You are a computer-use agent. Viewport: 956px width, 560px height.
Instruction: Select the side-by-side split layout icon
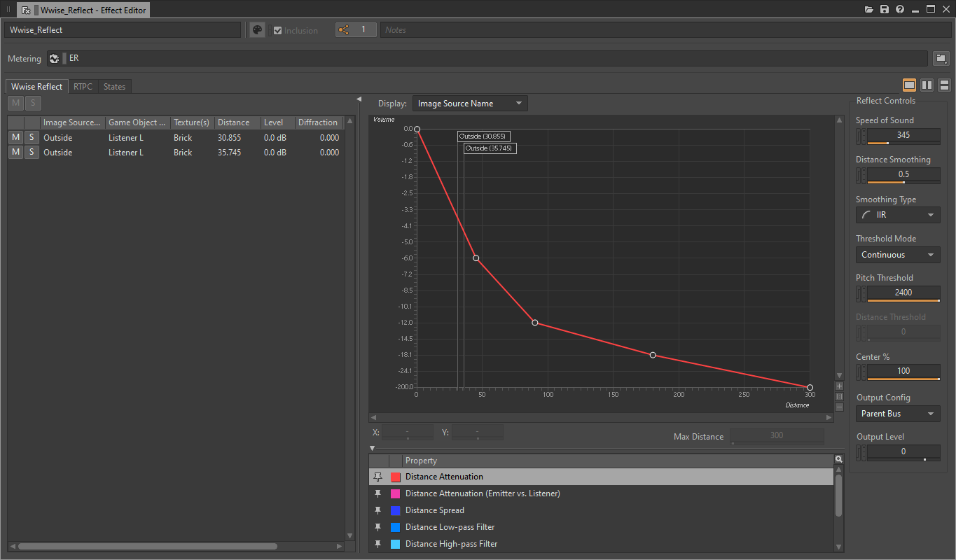[927, 85]
